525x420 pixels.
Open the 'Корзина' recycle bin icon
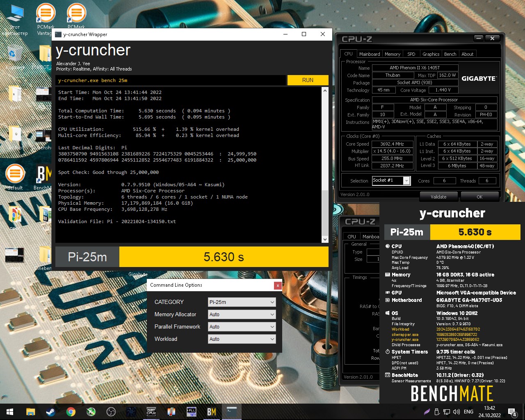(15, 57)
